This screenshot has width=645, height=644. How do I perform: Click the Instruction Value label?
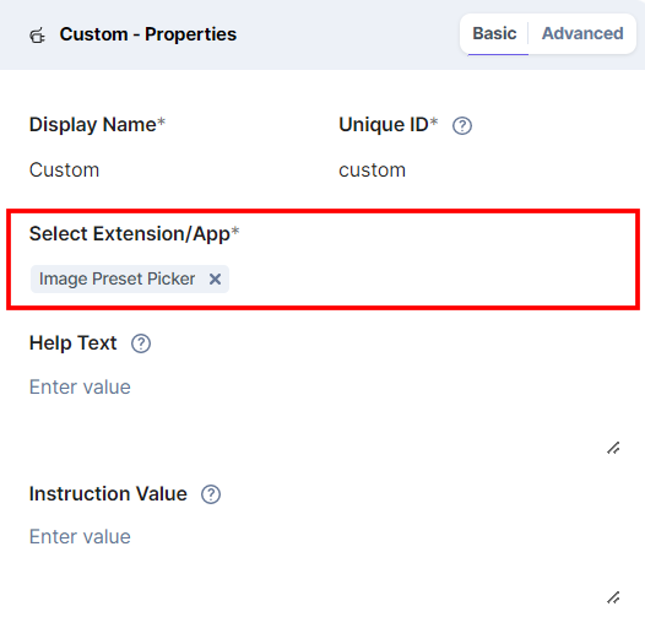[x=108, y=494]
